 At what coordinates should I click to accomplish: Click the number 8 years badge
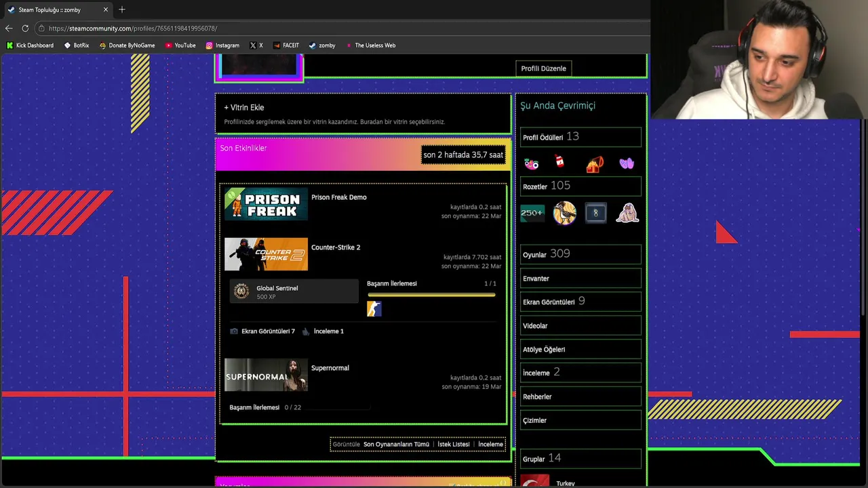tap(595, 213)
